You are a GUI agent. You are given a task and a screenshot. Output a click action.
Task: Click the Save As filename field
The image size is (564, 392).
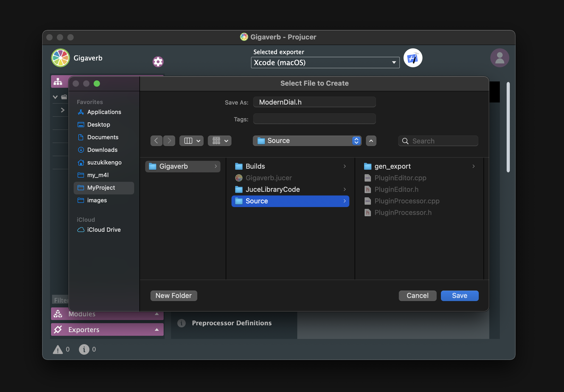(314, 102)
